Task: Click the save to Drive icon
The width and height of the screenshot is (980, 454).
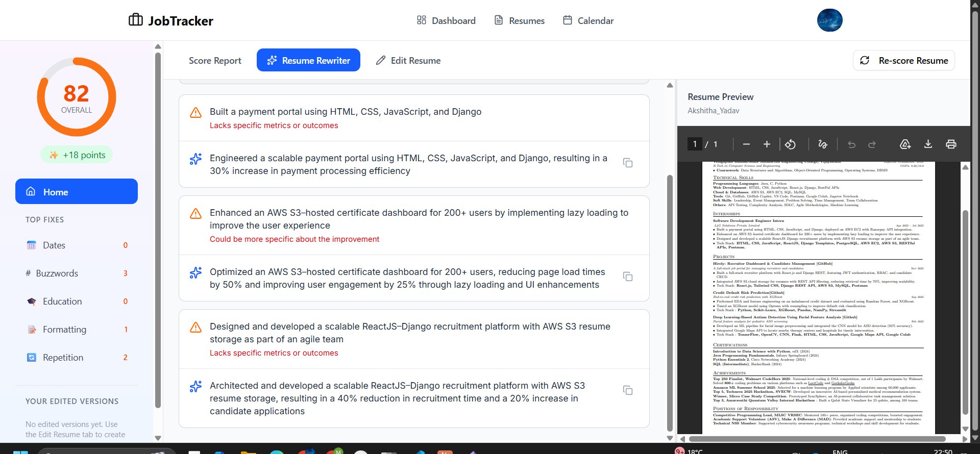Action: pyautogui.click(x=905, y=144)
